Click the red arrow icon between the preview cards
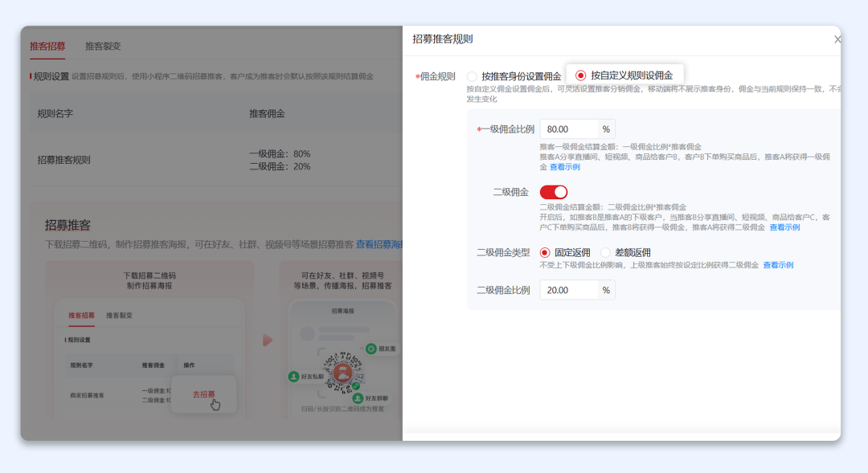This screenshot has width=868, height=473. [268, 340]
